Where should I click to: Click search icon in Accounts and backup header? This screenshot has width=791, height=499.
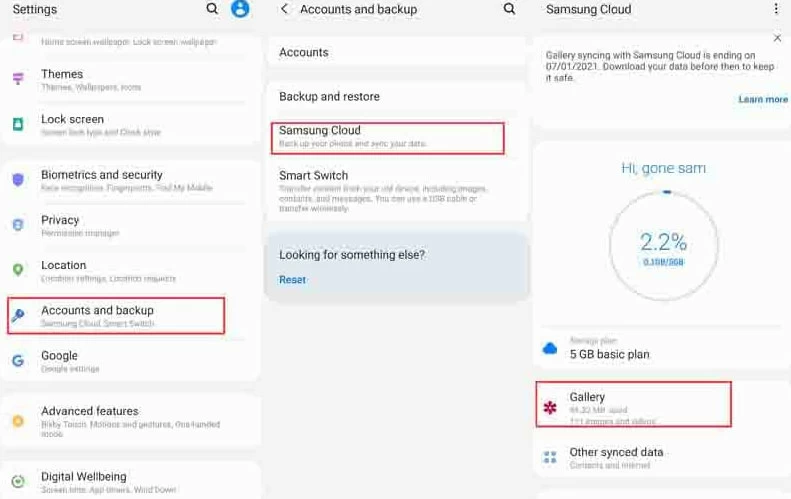click(x=510, y=9)
